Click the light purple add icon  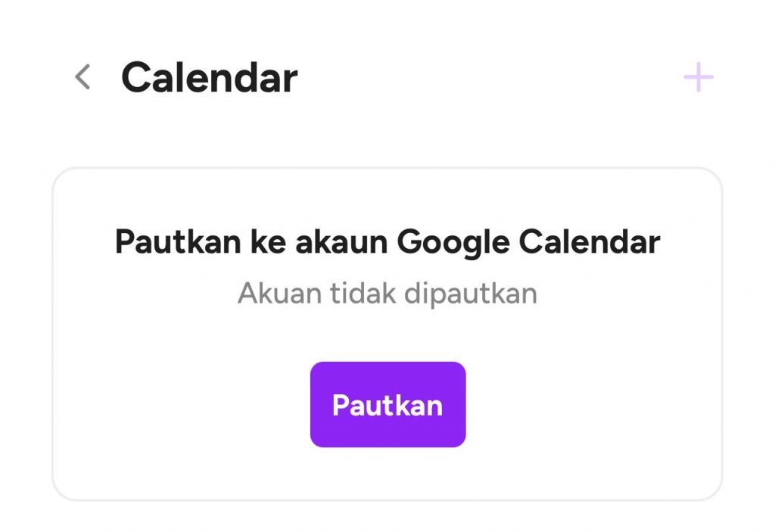click(699, 77)
